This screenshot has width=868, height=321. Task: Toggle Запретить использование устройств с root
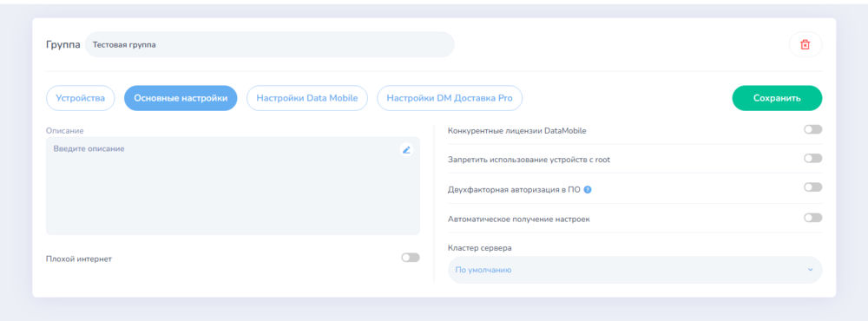coord(812,158)
